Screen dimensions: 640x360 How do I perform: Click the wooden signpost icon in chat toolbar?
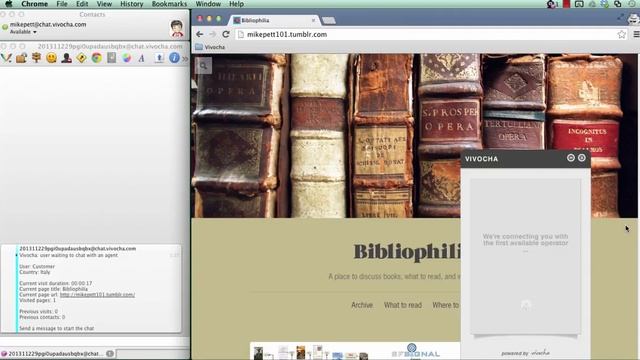point(36,58)
